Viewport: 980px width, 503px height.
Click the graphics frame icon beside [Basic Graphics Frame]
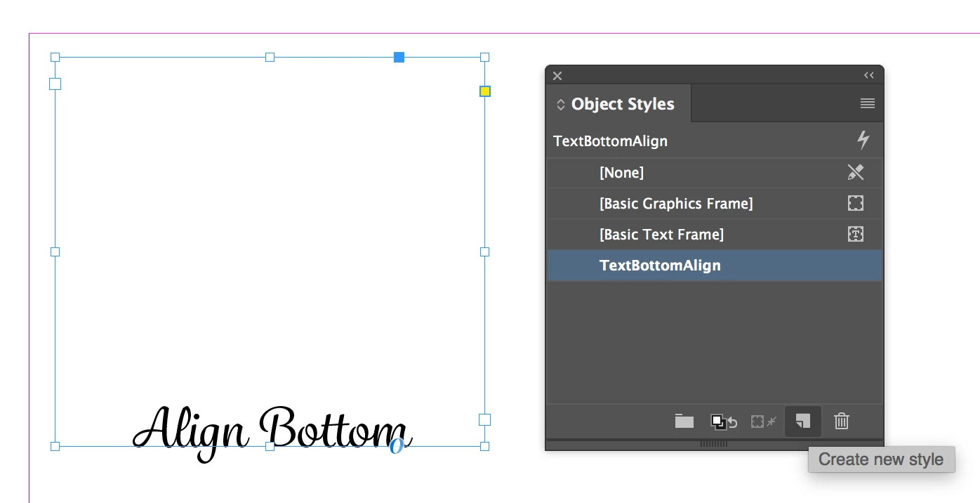click(856, 203)
